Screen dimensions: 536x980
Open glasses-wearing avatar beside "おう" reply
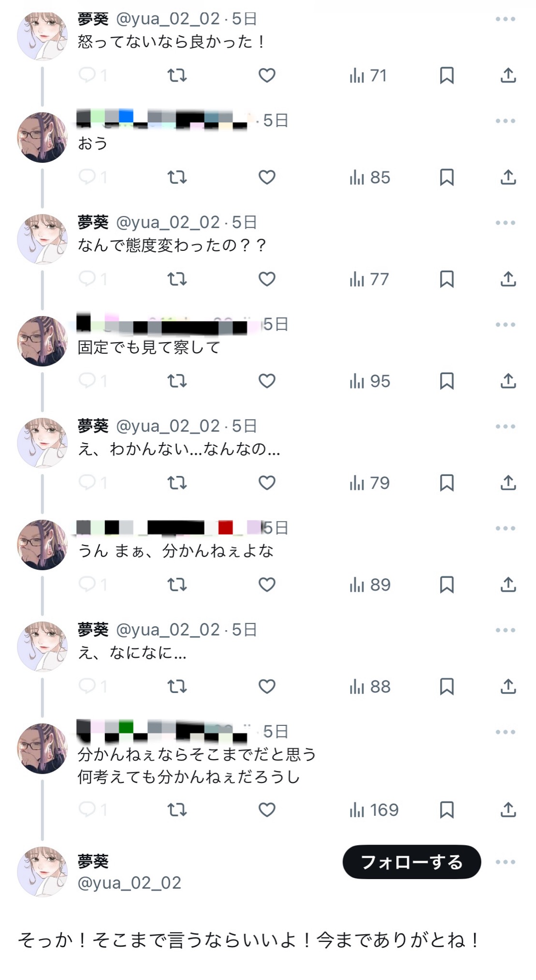click(43, 137)
